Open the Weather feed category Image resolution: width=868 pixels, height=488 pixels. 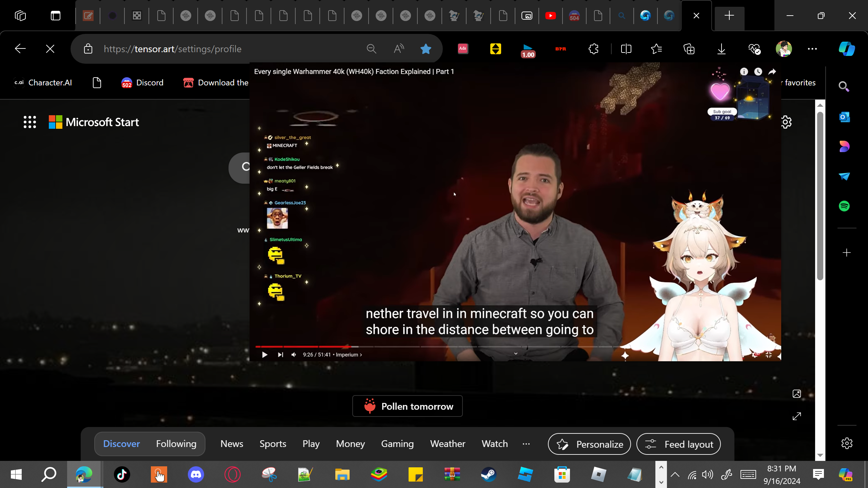coord(448,444)
